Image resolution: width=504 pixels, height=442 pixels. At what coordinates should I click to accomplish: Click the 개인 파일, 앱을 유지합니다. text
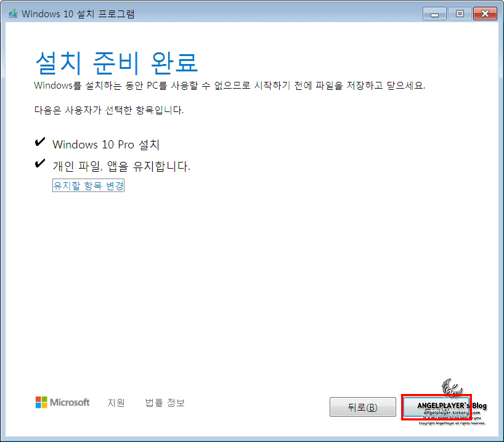(x=121, y=166)
